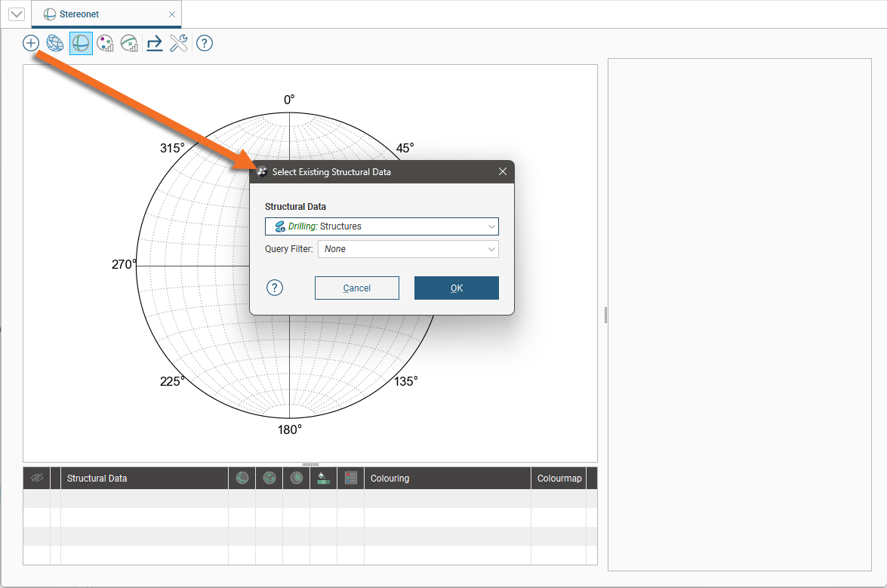Toggle the highlighted planes display icon

(x=81, y=43)
